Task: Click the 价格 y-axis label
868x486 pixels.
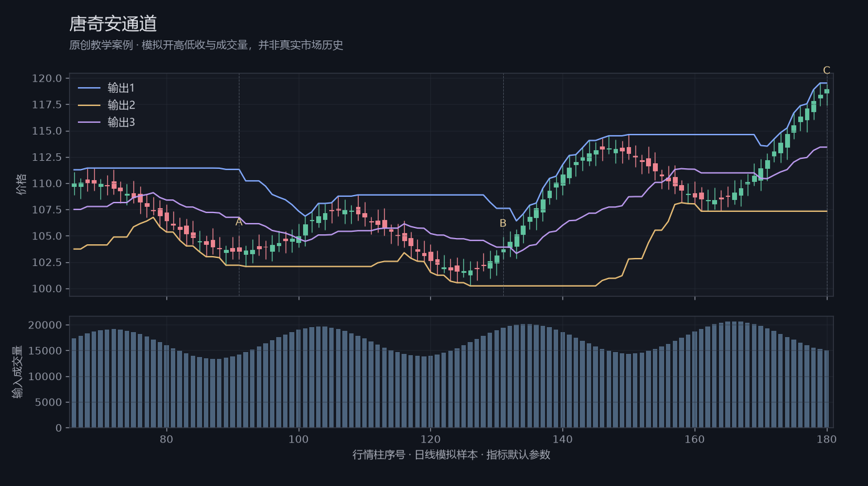Action: [22, 184]
